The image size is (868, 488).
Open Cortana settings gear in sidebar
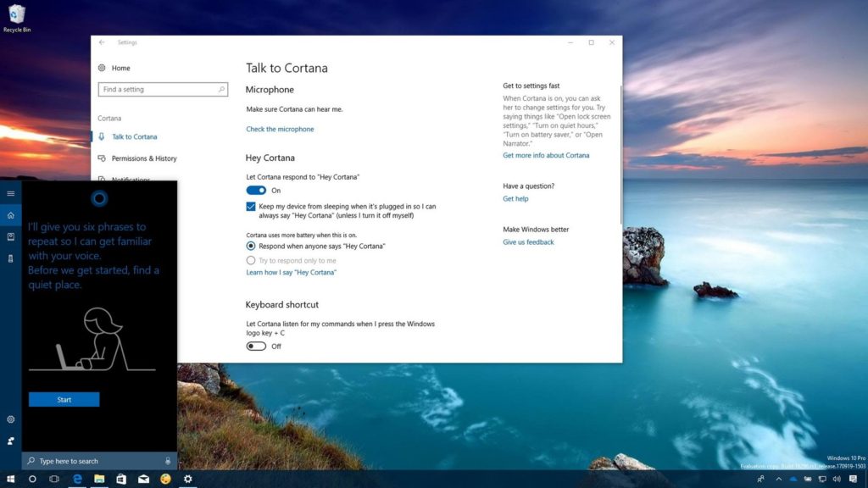click(x=10, y=419)
